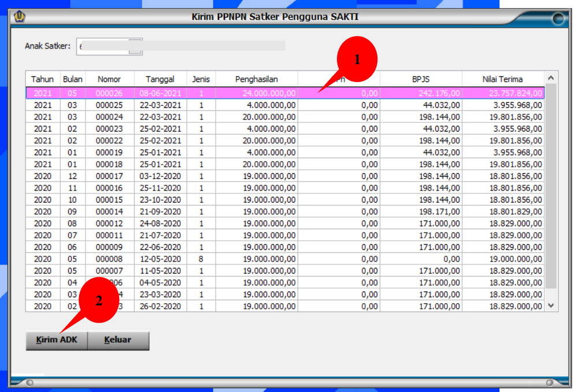This screenshot has width=575, height=392.
Task: Click the Tanggal column header
Action: coord(160,79)
